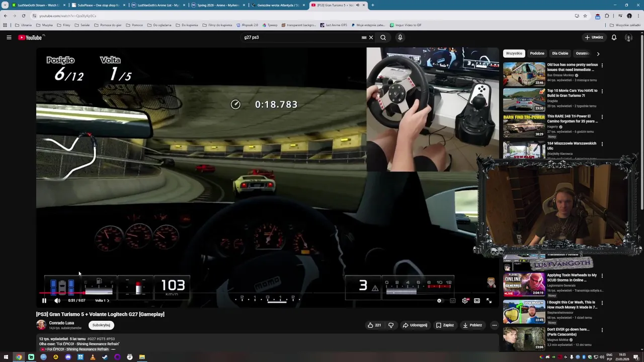644x362 pixels.
Task: Open the Filmy bookmarks folder
Action: tap(63, 25)
